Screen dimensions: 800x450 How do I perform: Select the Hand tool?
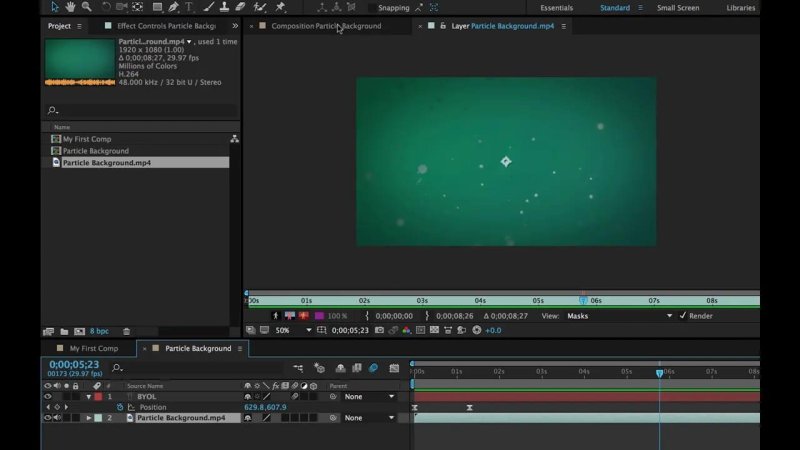coord(70,7)
